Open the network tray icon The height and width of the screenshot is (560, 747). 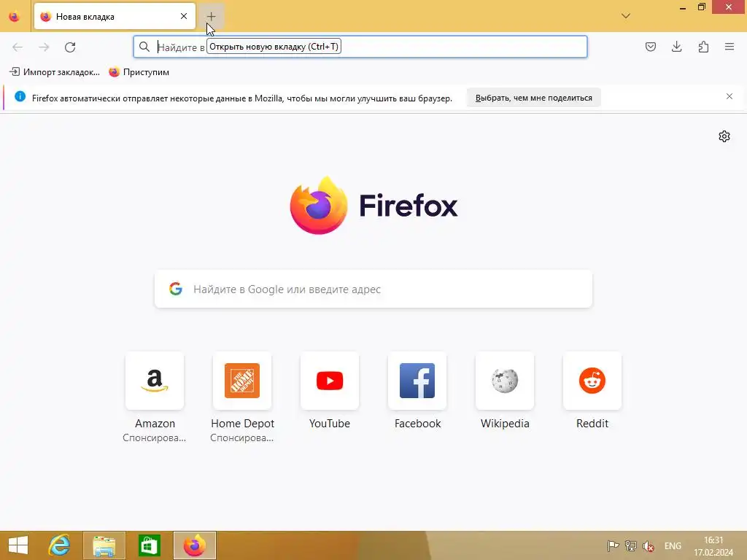pos(631,545)
